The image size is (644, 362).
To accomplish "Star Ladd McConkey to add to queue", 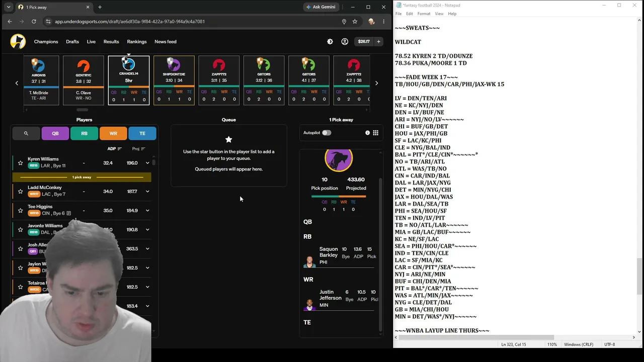I will tap(20, 192).
